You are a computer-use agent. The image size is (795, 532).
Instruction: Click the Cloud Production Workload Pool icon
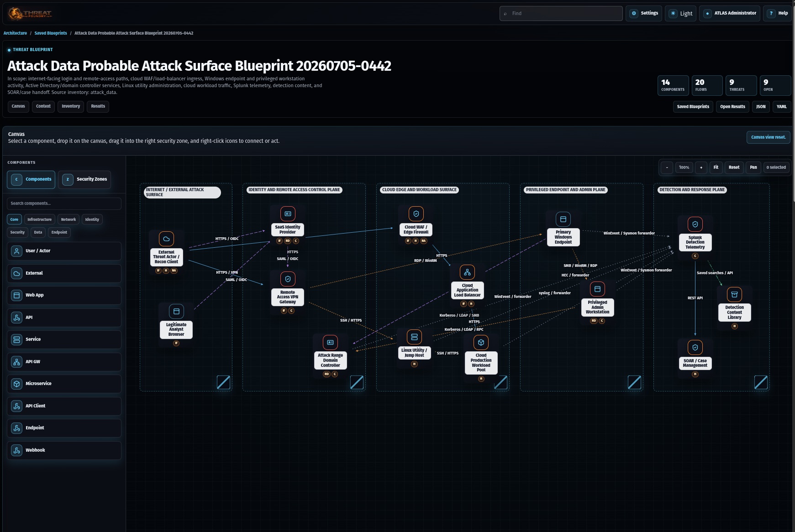[x=481, y=342]
